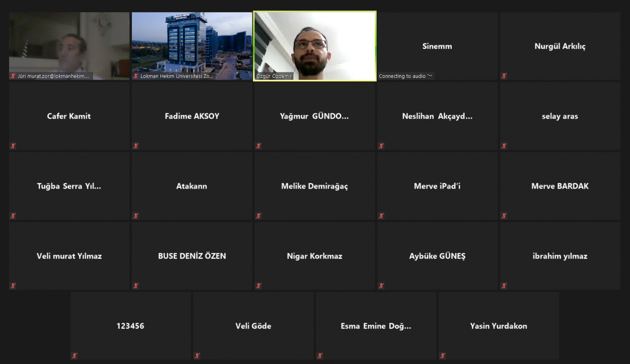630x364 pixels.
Task: Click muted mic icon on Melike Demirağaç tile
Action: click(x=259, y=216)
